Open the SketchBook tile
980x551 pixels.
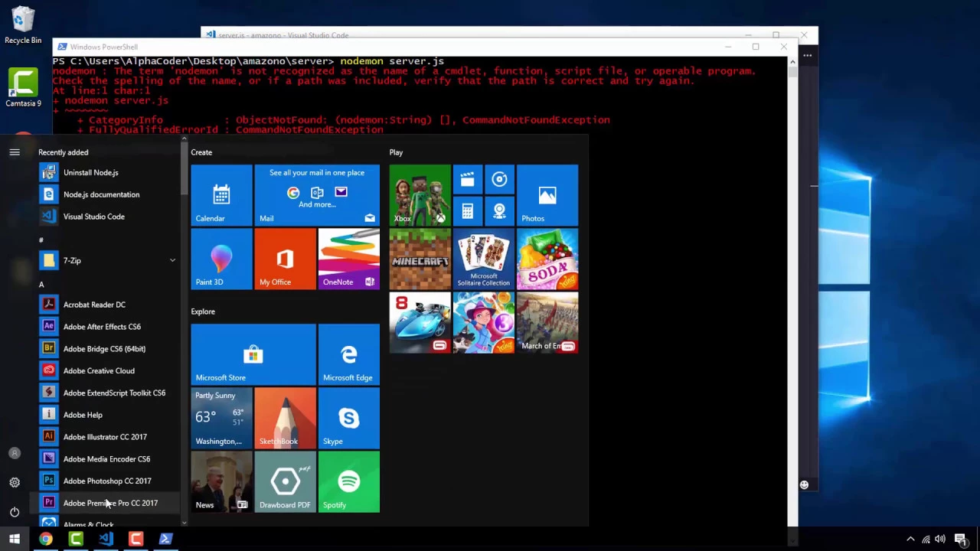pyautogui.click(x=285, y=418)
